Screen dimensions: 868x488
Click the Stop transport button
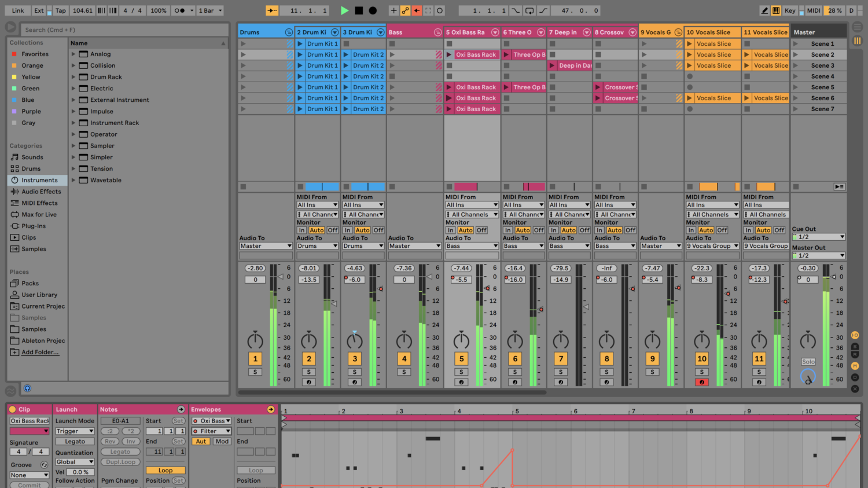tap(359, 10)
